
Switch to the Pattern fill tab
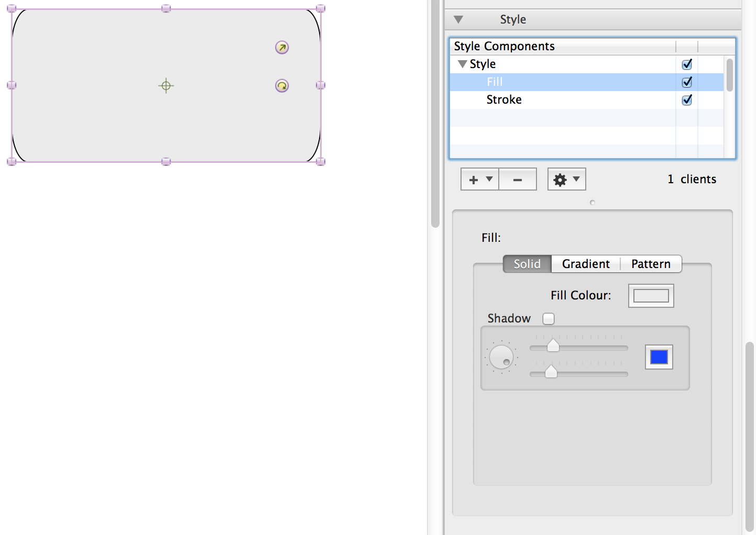(x=651, y=264)
